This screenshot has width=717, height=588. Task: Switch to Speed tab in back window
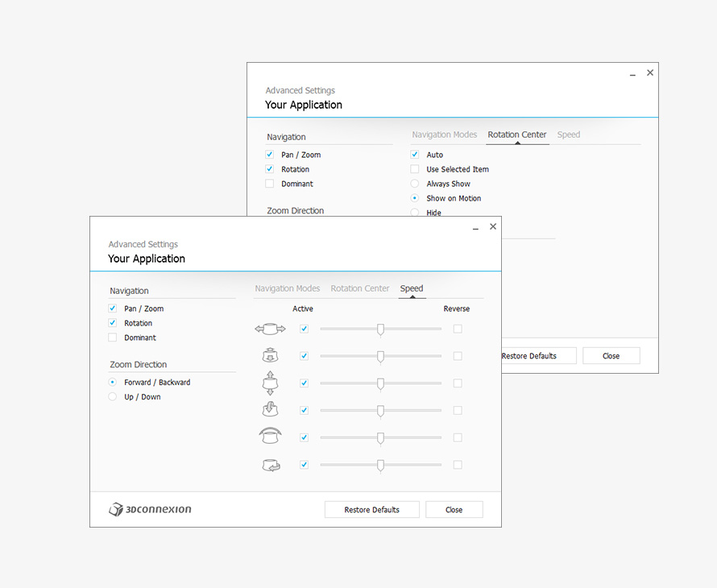point(568,135)
